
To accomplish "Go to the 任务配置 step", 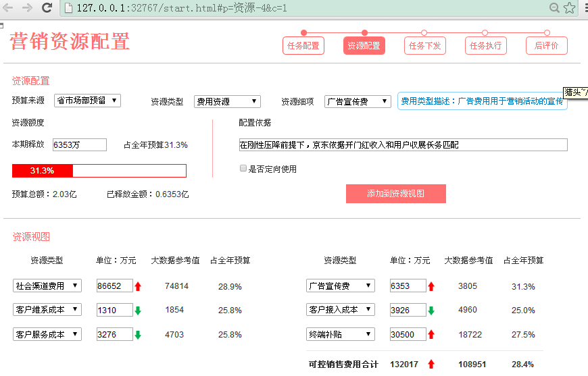I will tap(303, 46).
